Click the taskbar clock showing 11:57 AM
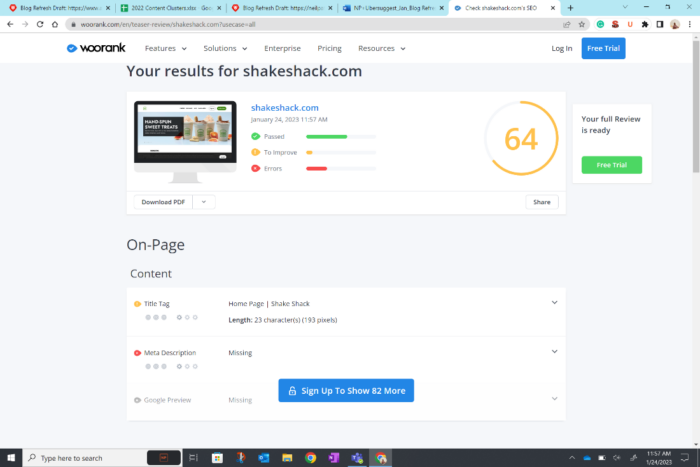The image size is (700, 467). tap(659, 458)
